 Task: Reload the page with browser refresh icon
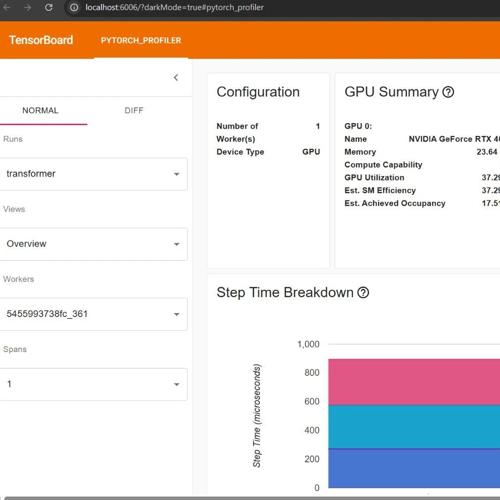tap(49, 7)
